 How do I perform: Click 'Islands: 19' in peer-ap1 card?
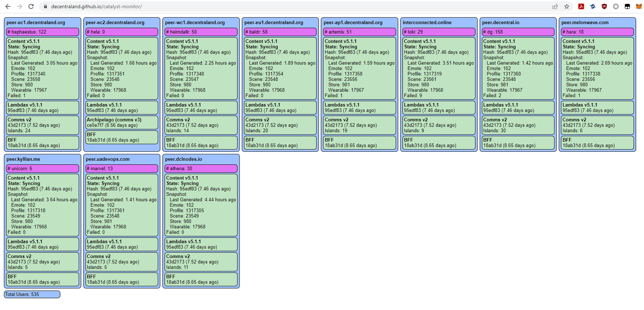click(336, 131)
